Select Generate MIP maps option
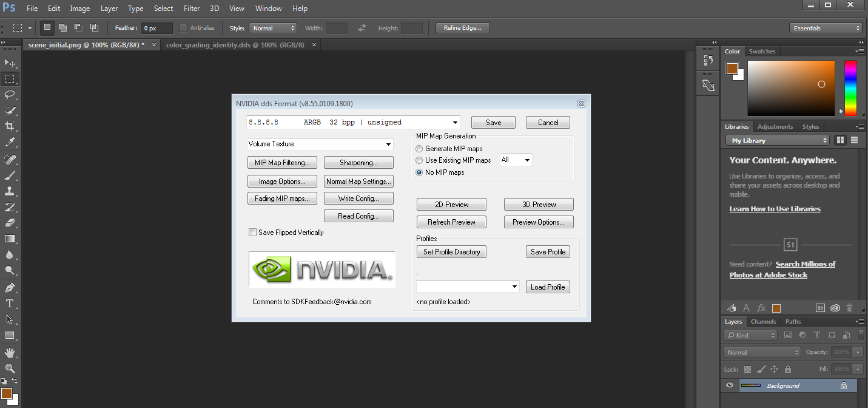 [419, 148]
